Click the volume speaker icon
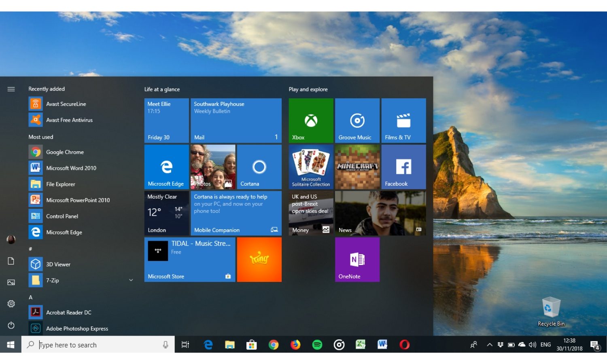607x364 pixels. pyautogui.click(x=533, y=345)
